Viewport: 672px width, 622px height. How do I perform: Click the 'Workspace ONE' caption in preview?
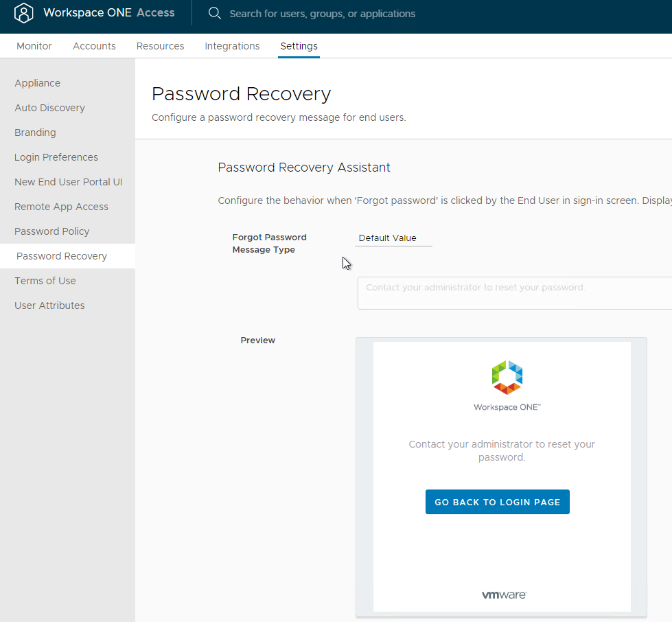(x=507, y=407)
